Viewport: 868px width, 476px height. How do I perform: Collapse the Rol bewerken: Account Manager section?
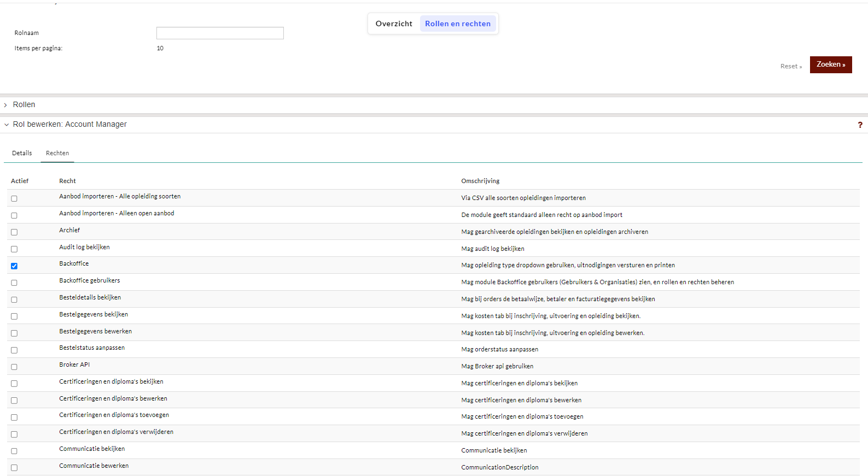(69, 125)
